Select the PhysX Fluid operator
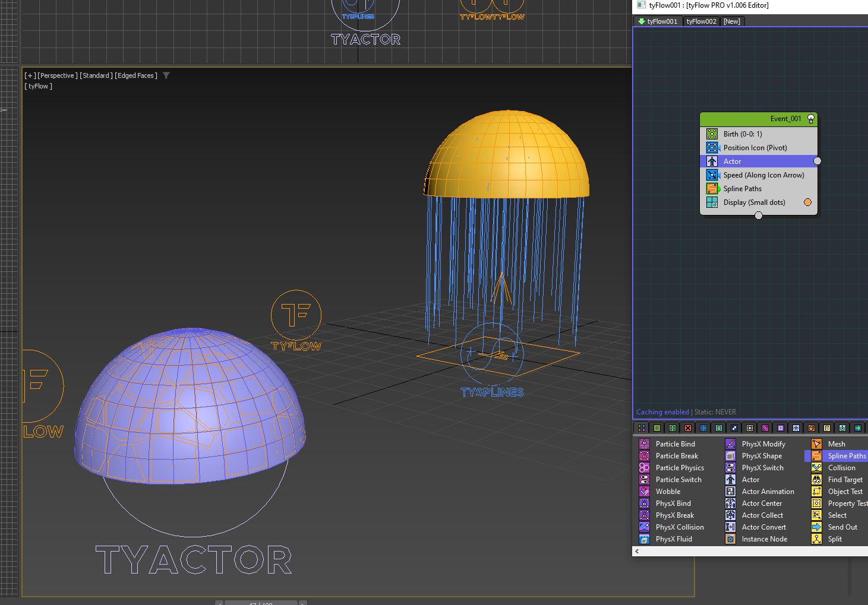 665,539
